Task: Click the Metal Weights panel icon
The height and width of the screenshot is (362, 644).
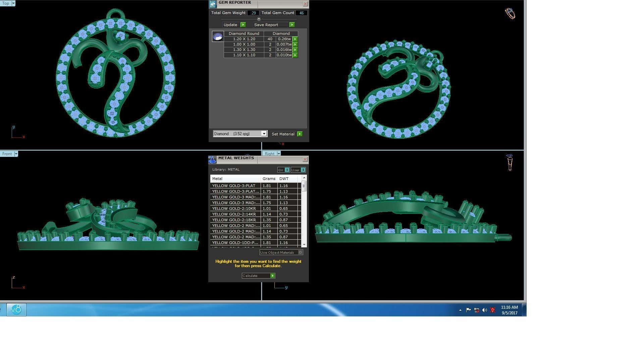Action: tap(212, 160)
